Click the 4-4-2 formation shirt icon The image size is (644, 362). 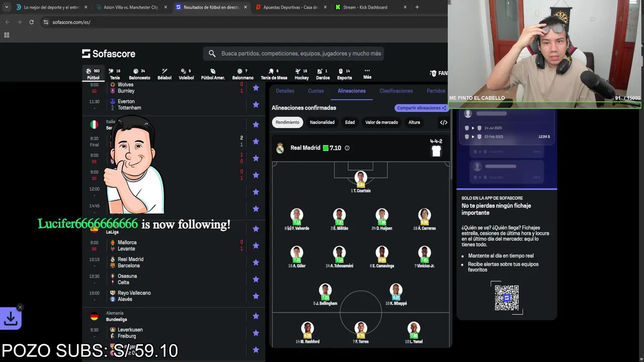(436, 150)
